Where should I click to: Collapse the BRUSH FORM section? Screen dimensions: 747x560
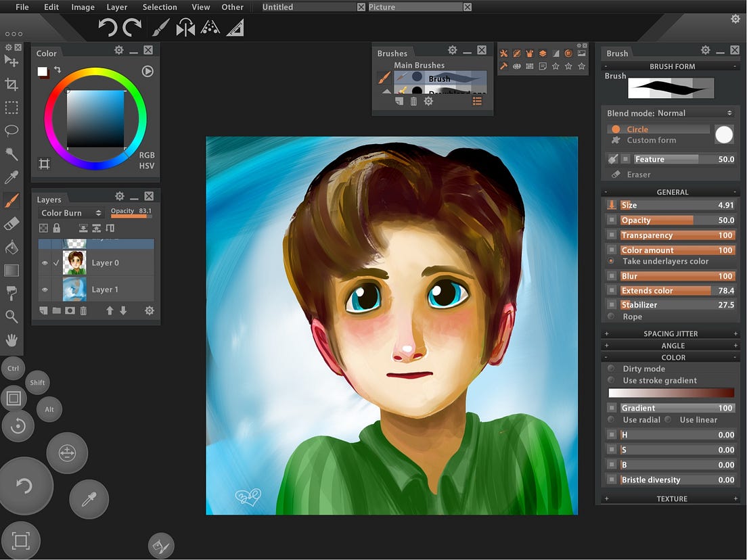tap(671, 66)
